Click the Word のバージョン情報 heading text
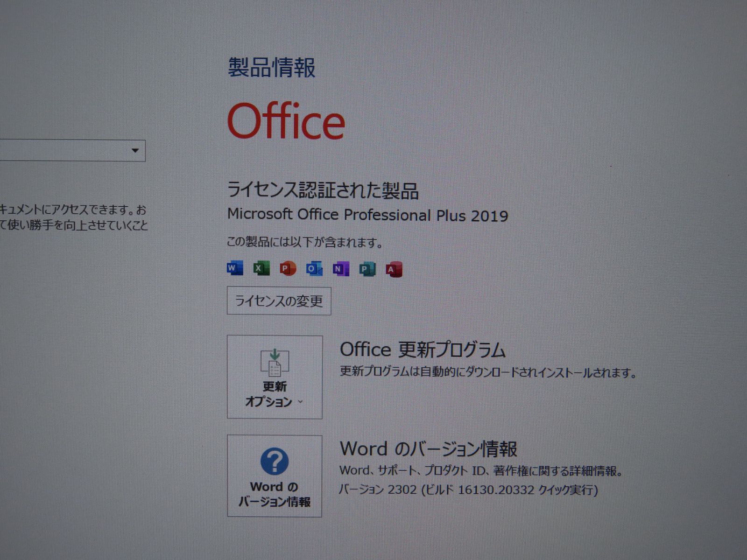The image size is (747, 560). (x=429, y=449)
